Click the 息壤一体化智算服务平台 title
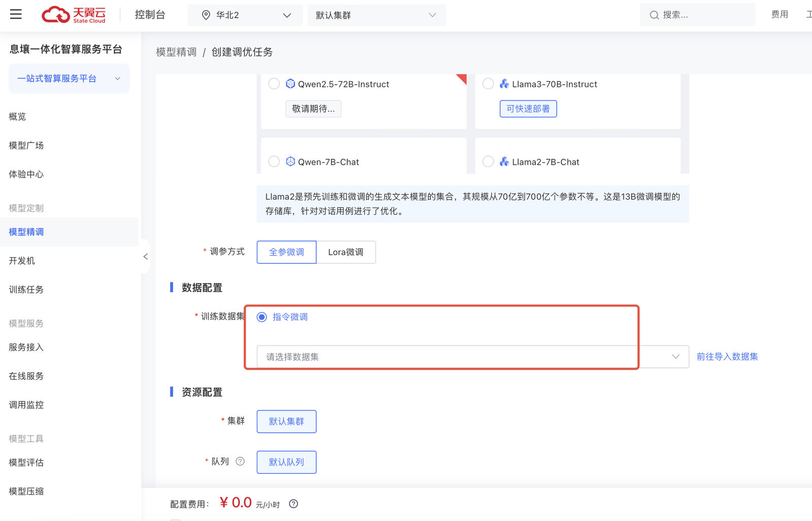The width and height of the screenshot is (812, 521). click(66, 49)
